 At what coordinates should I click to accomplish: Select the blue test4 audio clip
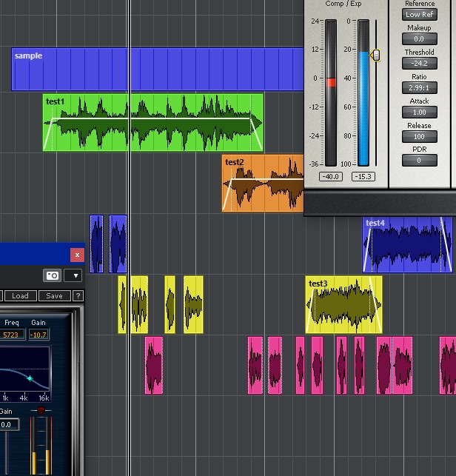[407, 244]
